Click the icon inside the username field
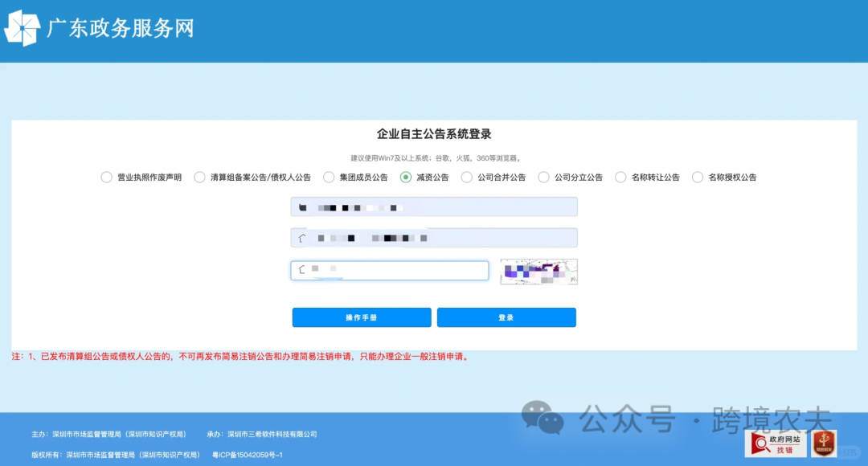Viewport: 868px width, 466px height. 302,207
